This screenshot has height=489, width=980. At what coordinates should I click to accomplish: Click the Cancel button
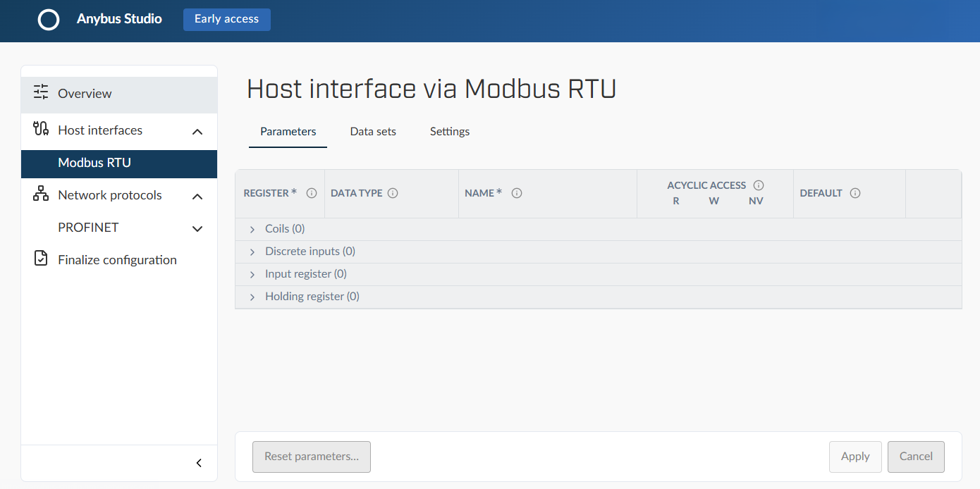tap(916, 457)
